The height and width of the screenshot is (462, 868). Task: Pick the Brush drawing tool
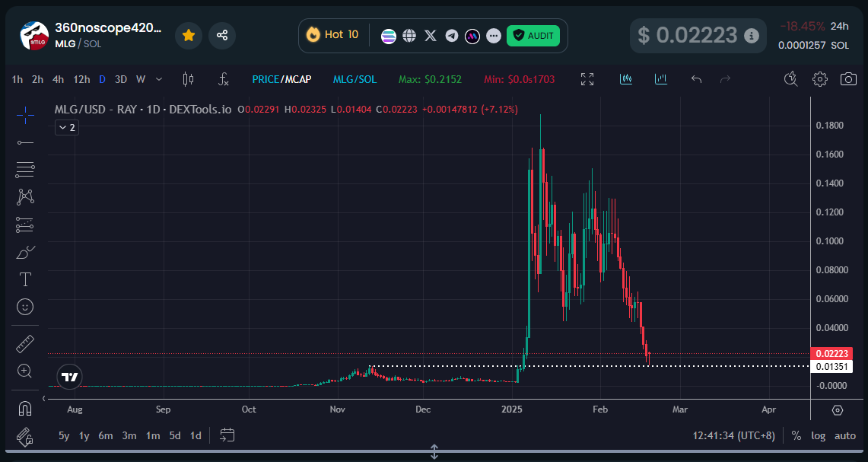coord(25,252)
